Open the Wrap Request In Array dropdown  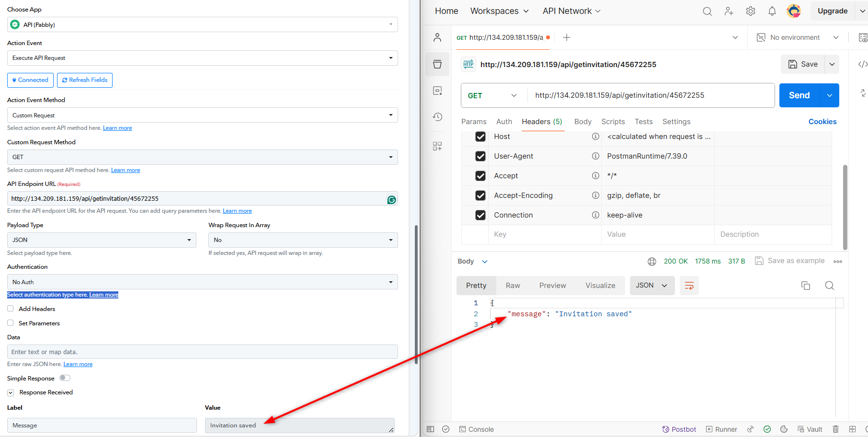click(303, 240)
